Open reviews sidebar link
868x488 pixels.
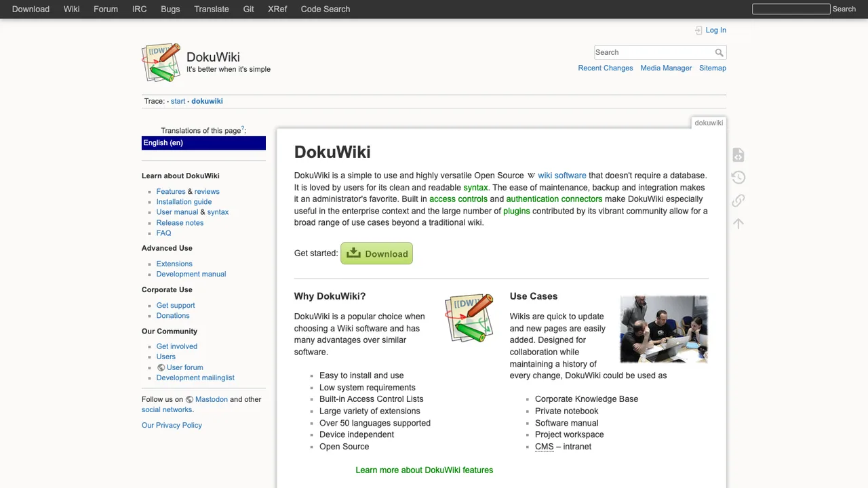coord(207,191)
